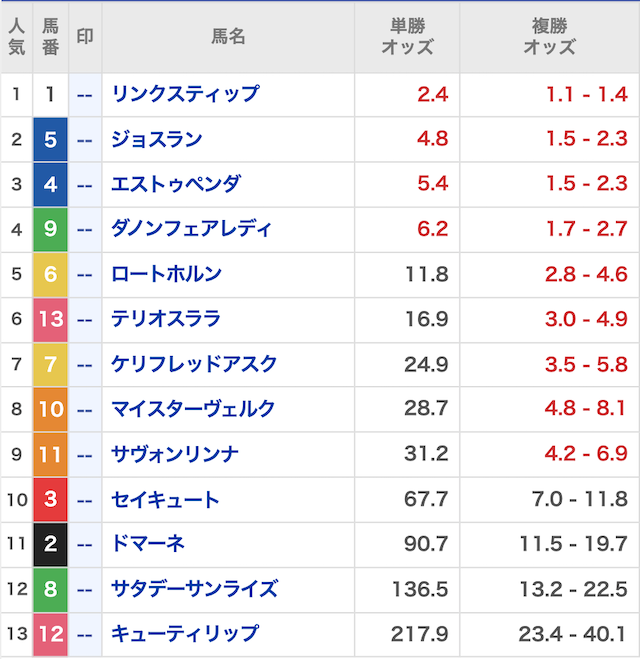Click red number 3 badge
This screenshot has width=640, height=659.
click(51, 499)
